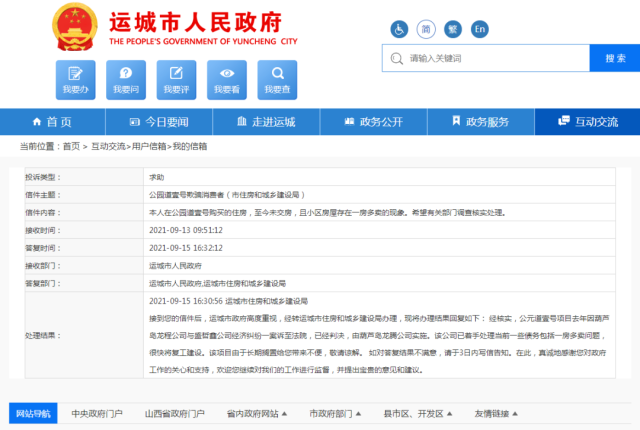
Task: Expand the 县市区、开发区 dropdown
Action: [413, 413]
